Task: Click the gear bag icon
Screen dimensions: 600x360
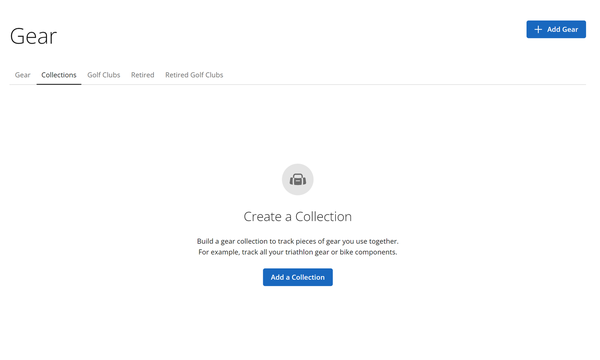Action: point(298,179)
